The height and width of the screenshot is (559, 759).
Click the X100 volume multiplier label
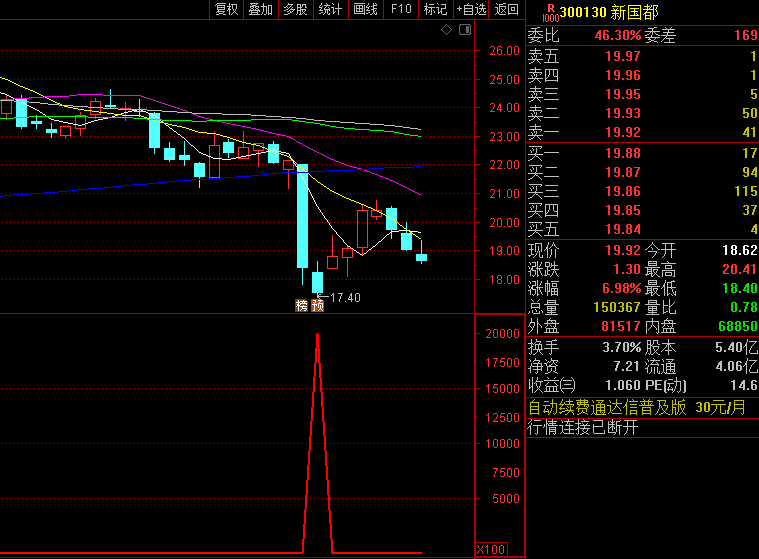click(x=491, y=549)
